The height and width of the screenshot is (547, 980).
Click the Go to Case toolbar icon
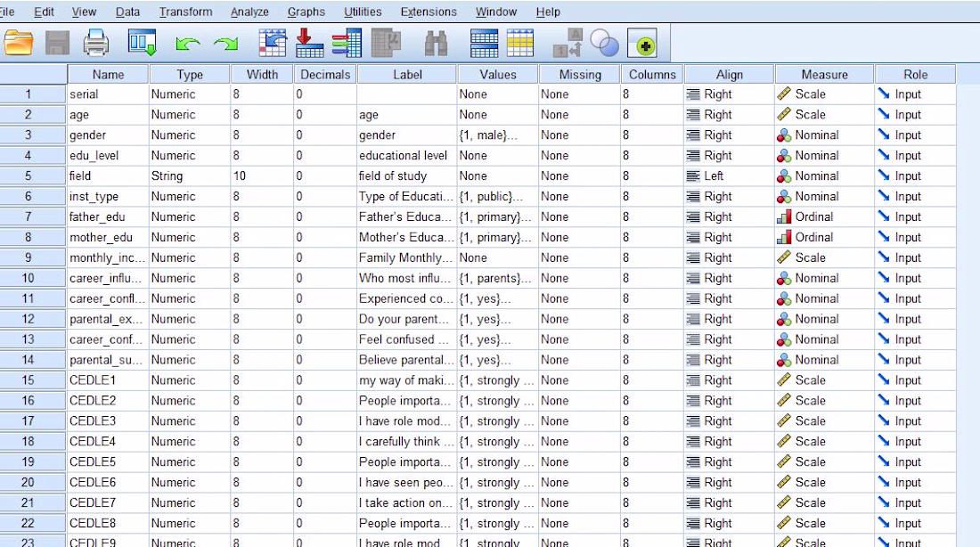273,43
